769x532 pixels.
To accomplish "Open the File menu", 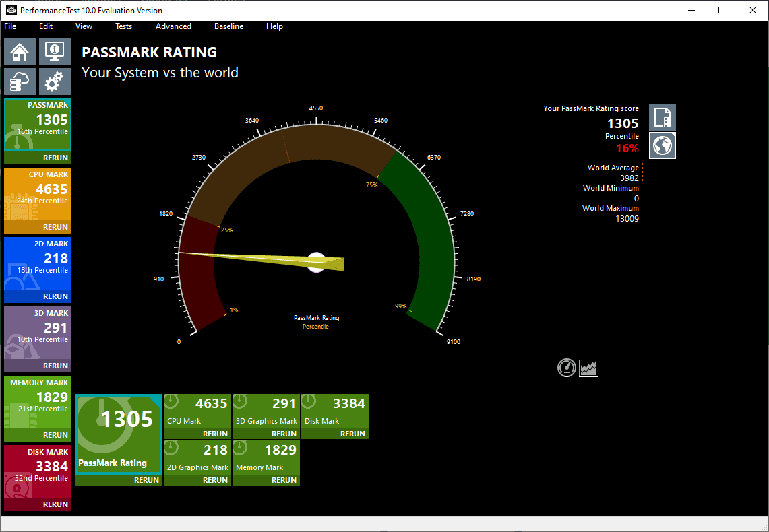I will tap(10, 26).
